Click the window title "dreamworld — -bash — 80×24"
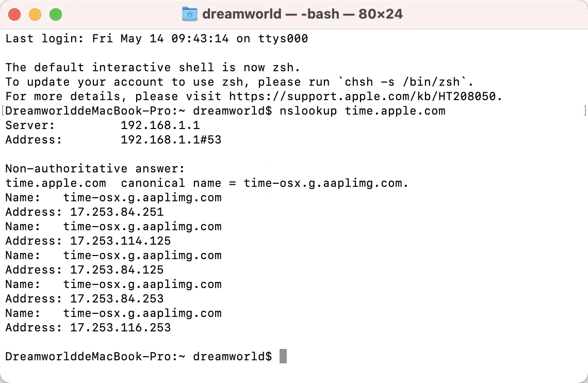 [302, 14]
